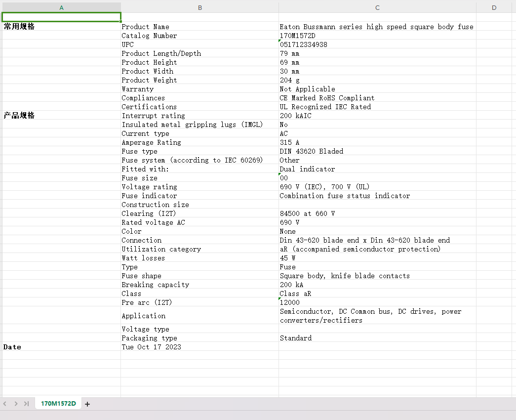
Task: Select 690 V (IEC), 700 V (UL) cell
Action: click(377, 186)
